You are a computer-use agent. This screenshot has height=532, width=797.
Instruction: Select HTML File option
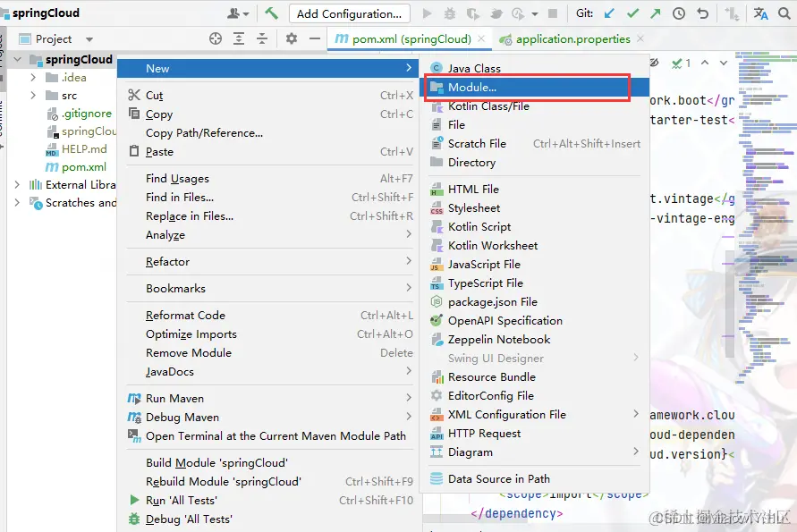[534, 190]
